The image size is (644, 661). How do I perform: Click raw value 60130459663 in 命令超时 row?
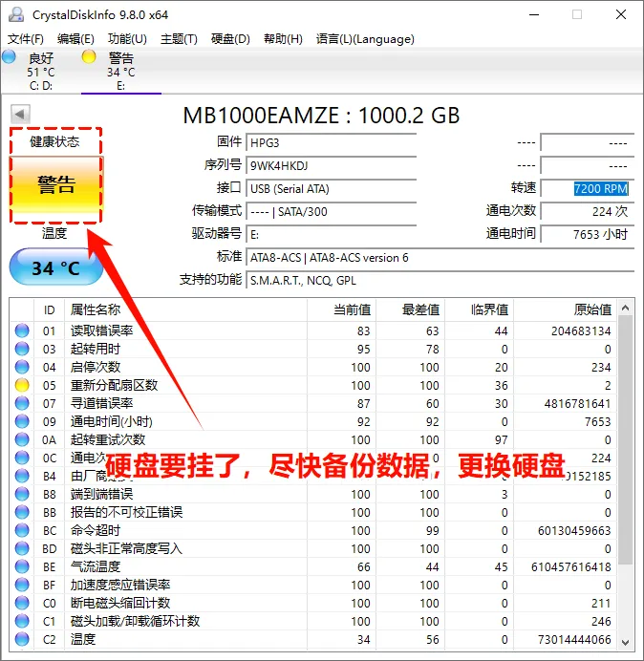tap(574, 531)
